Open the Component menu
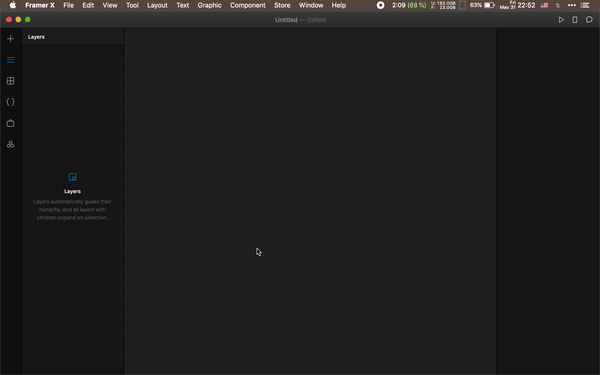The height and width of the screenshot is (375, 600). click(x=248, y=5)
